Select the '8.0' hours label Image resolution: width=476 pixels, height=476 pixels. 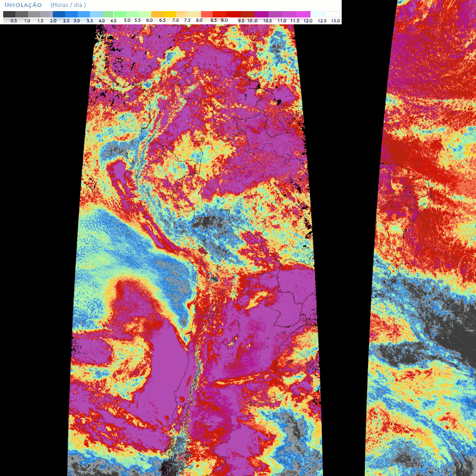tap(199, 20)
